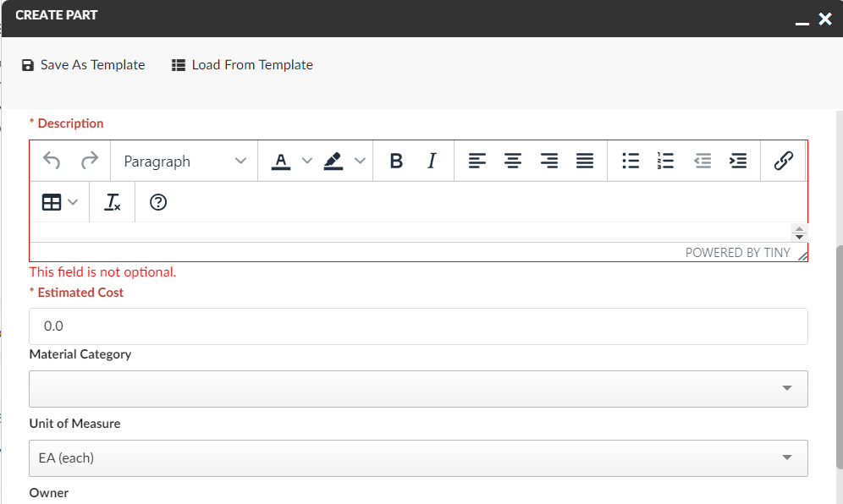Click the Redo arrow in editor toolbar
Image resolution: width=843 pixels, height=504 pixels.
(89, 161)
